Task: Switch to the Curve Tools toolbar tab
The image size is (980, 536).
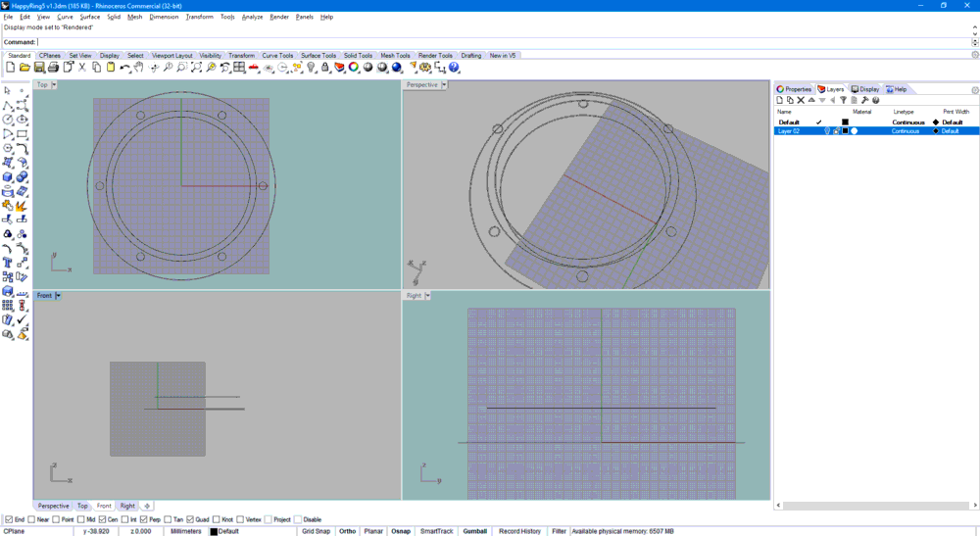Action: (277, 56)
